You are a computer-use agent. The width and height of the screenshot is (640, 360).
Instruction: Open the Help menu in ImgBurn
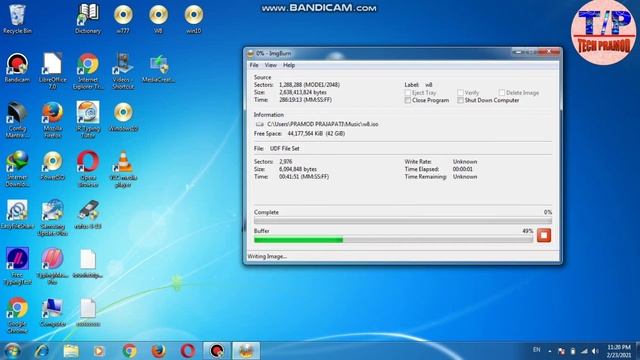pyautogui.click(x=289, y=65)
